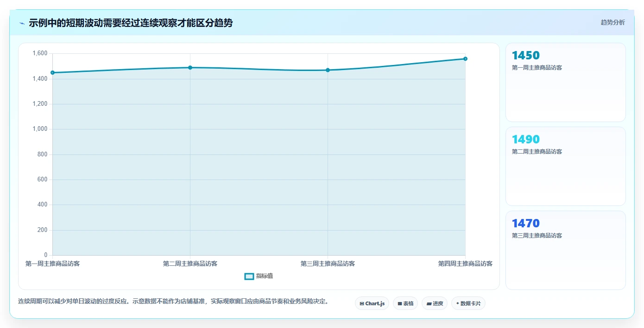Click the y-axis value 800

[x=43, y=154]
